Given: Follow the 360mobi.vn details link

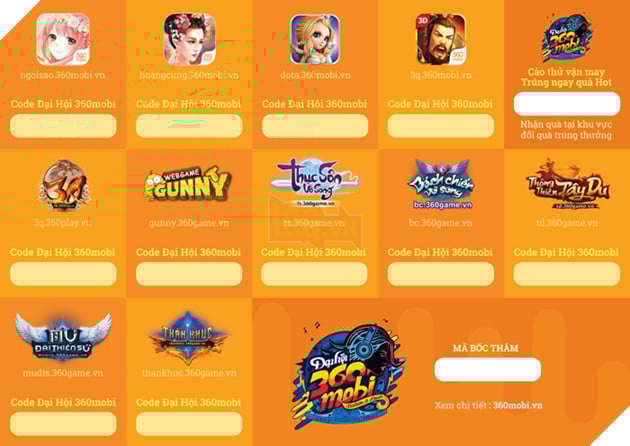Looking at the screenshot, I should [x=518, y=405].
